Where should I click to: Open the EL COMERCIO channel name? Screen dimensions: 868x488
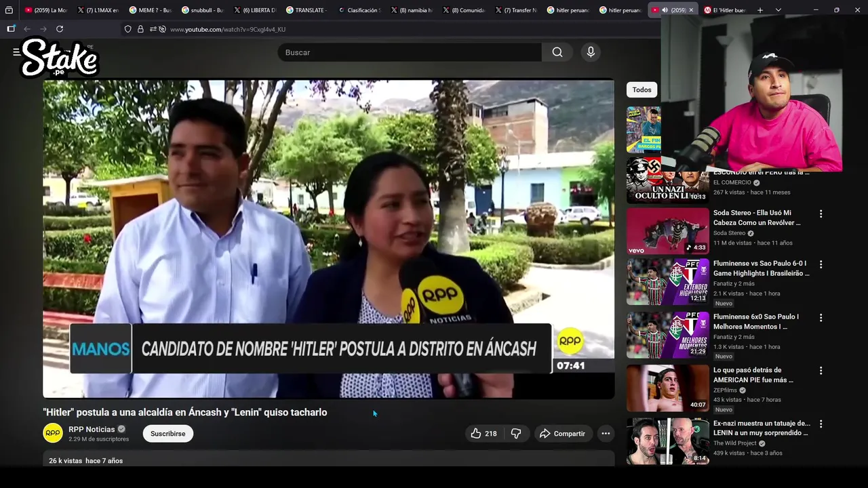(732, 182)
